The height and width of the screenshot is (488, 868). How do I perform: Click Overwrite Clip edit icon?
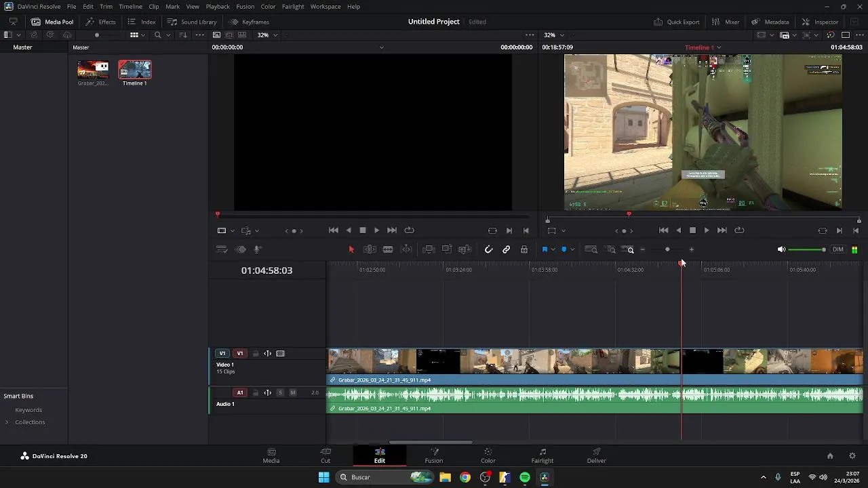[x=447, y=249]
